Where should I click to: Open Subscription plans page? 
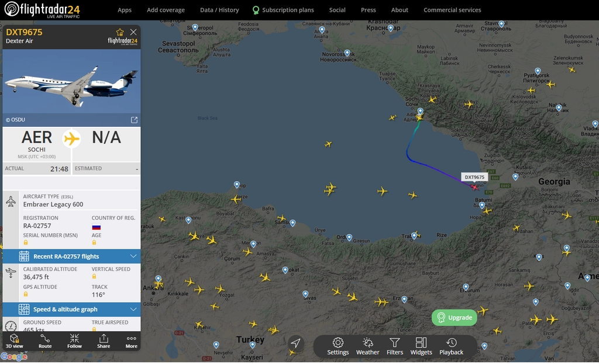(283, 10)
